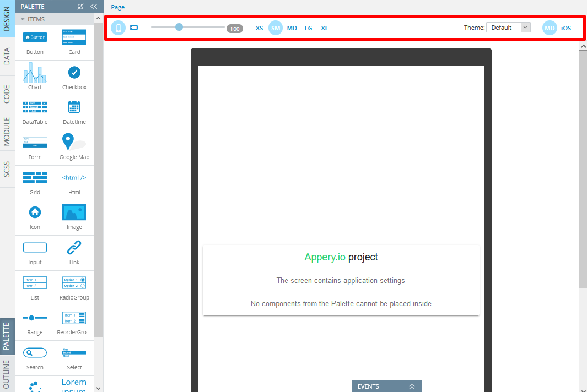Choose the Checkbox component in palette
The image size is (587, 392).
74,78
